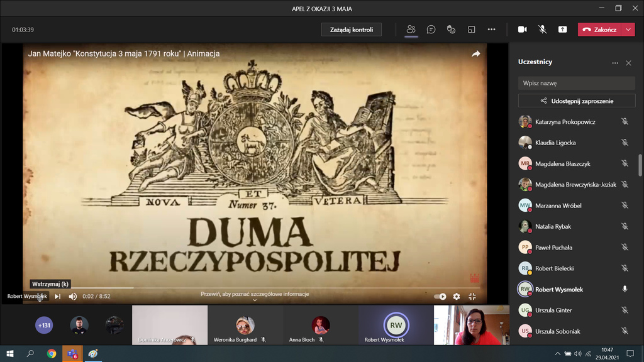
Task: Click muted mic icon for Katarzyna Prokopowicz
Action: (x=625, y=122)
